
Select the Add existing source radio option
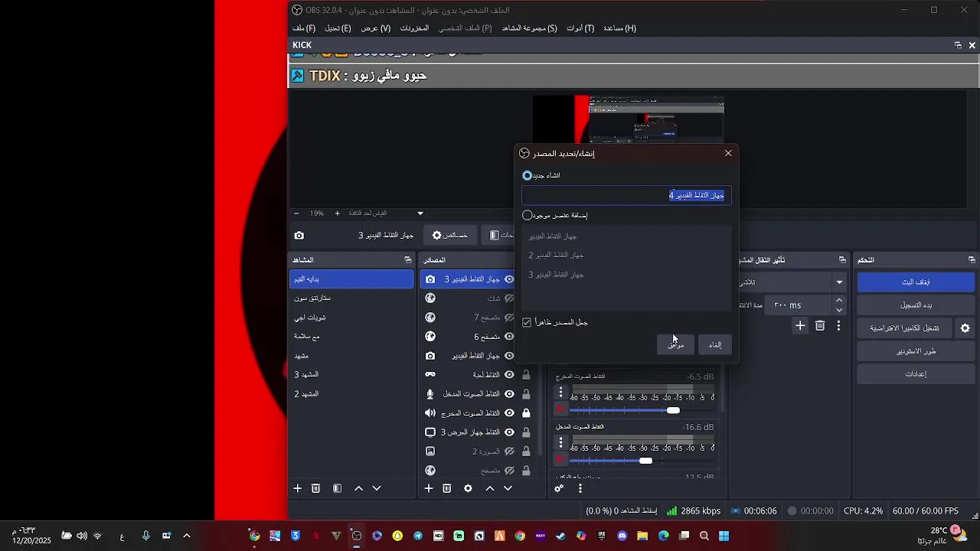point(527,215)
